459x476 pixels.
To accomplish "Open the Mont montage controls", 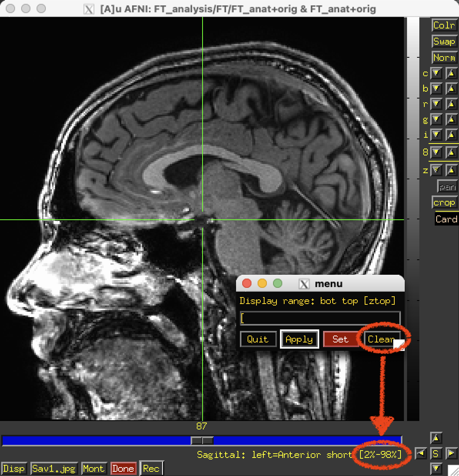I will 94,469.
